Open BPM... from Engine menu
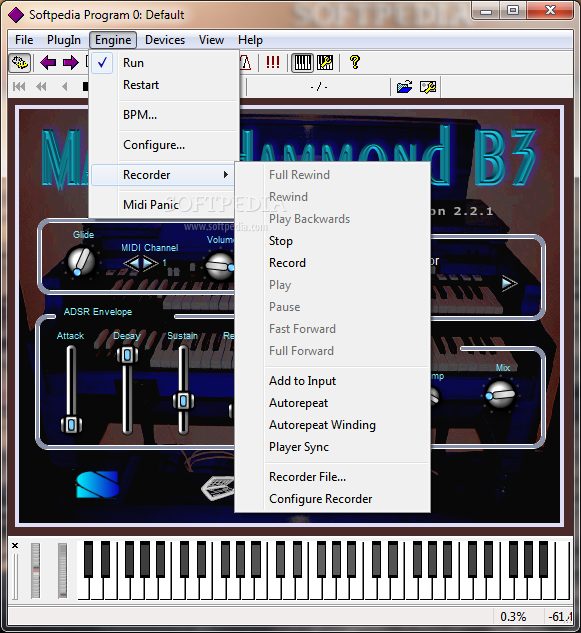 click(164, 115)
